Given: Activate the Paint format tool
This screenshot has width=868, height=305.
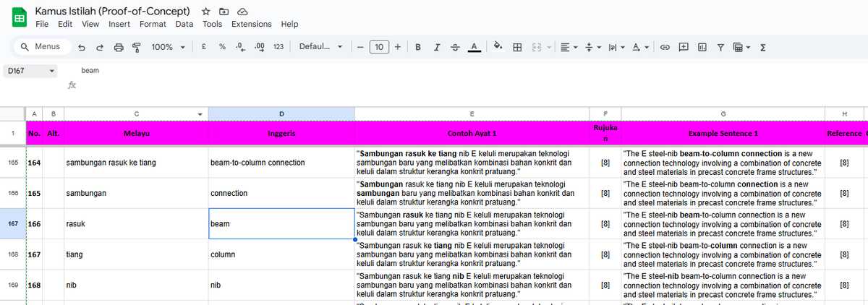Looking at the screenshot, I should click(136, 47).
